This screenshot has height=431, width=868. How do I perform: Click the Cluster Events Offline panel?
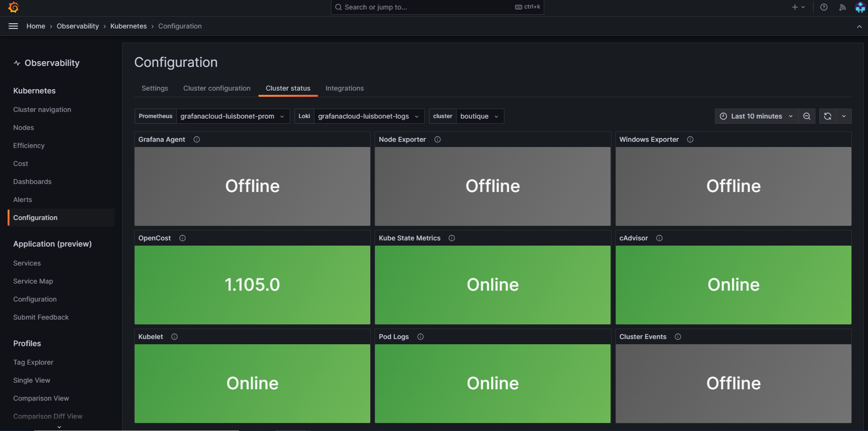pos(733,384)
